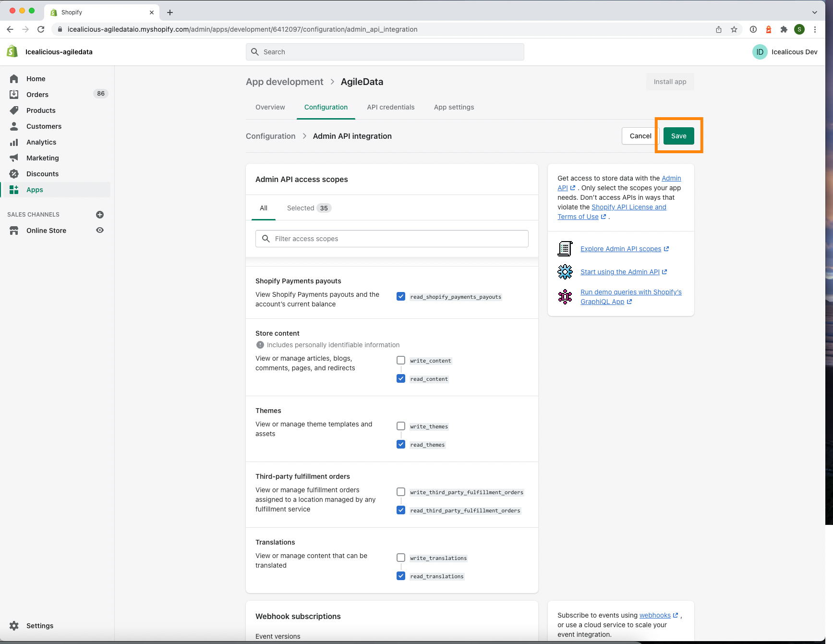
Task: Uncheck the read_translations scope
Action: [x=401, y=576]
